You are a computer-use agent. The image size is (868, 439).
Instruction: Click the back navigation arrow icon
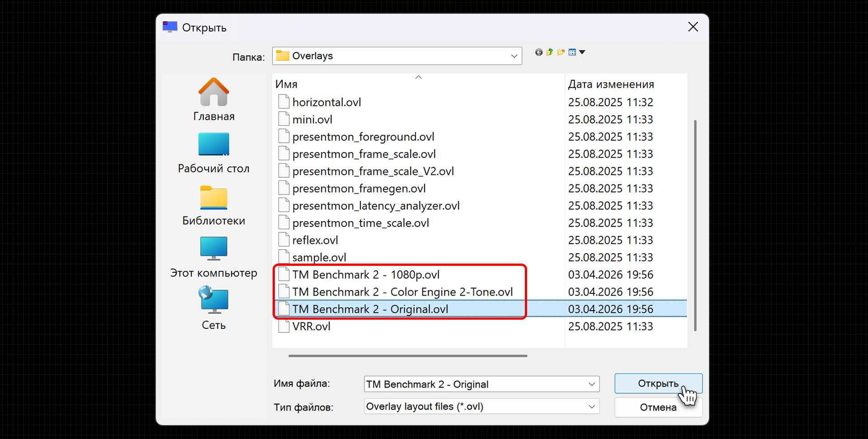coord(538,52)
